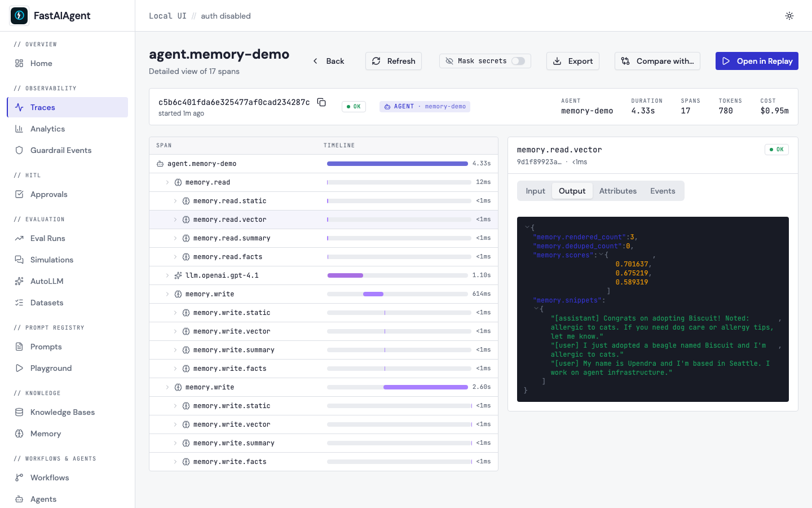812x508 pixels.
Task: Click the memory.read.facts brain icon
Action: [x=186, y=257]
